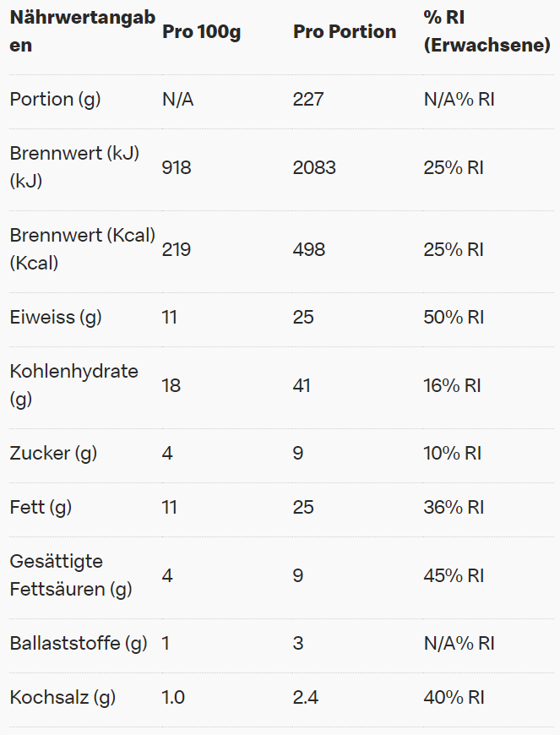560x735 pixels.
Task: Click the 2083 kJ per portion value
Action: click(314, 167)
